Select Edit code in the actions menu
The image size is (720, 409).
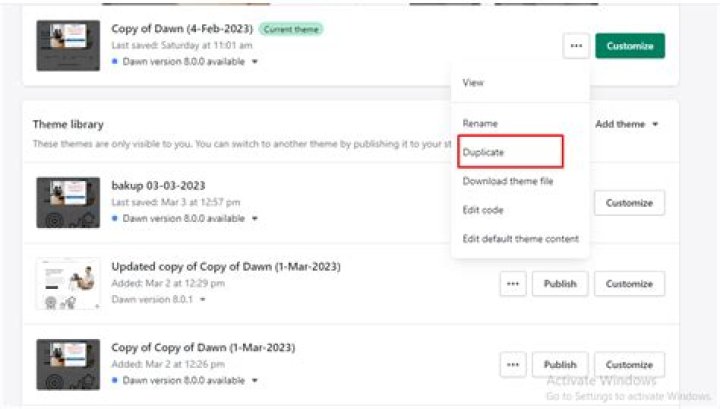pyautogui.click(x=483, y=210)
